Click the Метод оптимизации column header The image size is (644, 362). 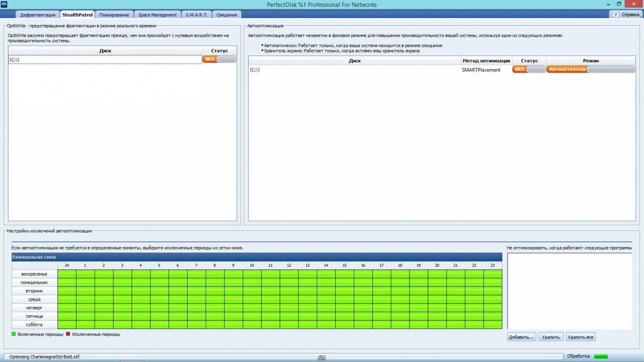pos(486,61)
